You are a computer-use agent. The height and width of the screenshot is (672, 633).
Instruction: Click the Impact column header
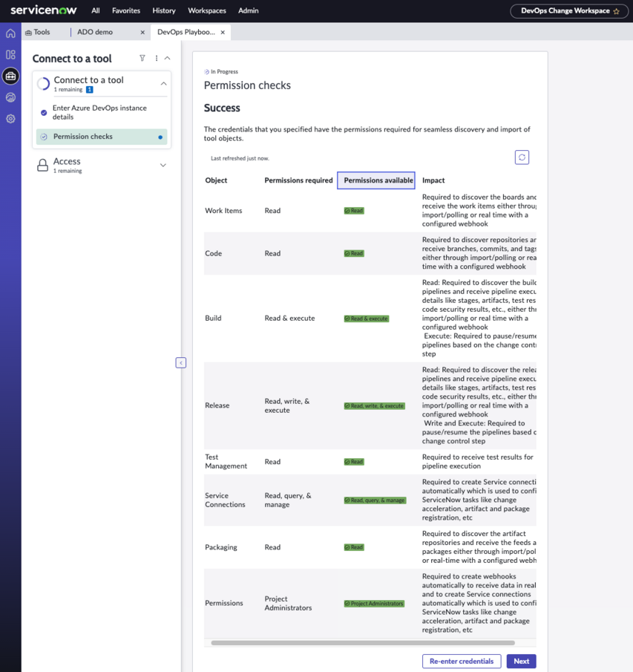433,180
